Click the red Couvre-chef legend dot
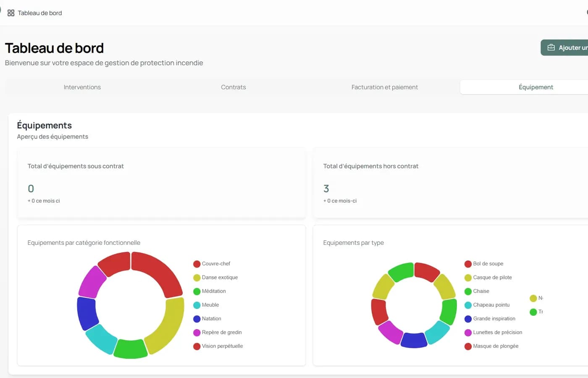588x378 pixels. (197, 264)
